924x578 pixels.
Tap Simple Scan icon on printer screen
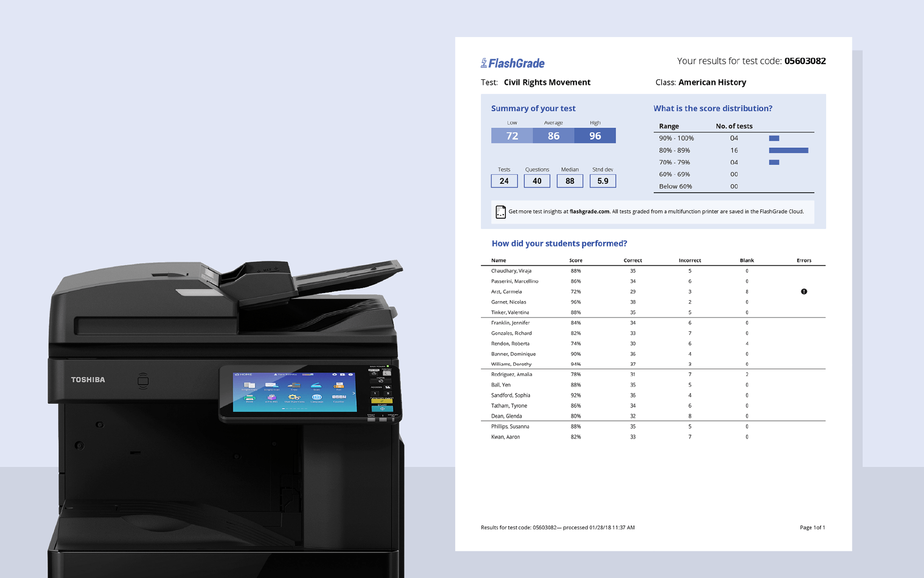272,385
